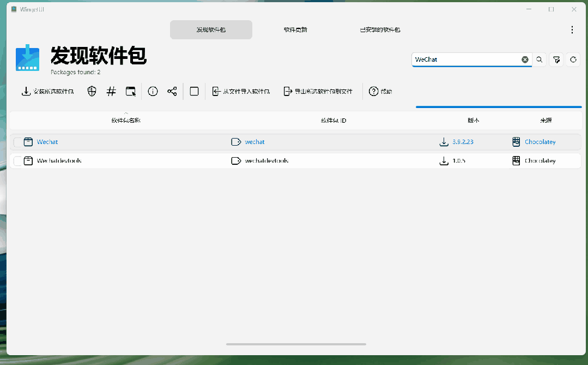
Task: Toggle the select-all square in toolbar
Action: click(194, 91)
